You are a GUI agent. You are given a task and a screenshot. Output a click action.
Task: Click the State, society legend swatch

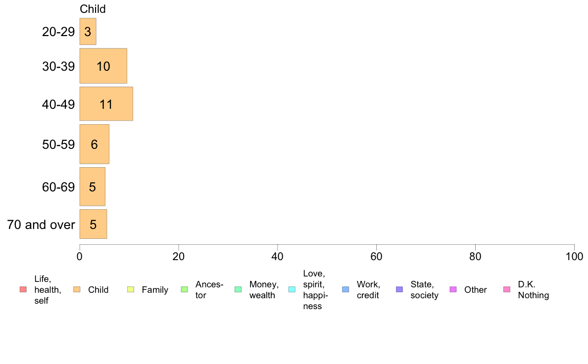tap(399, 289)
